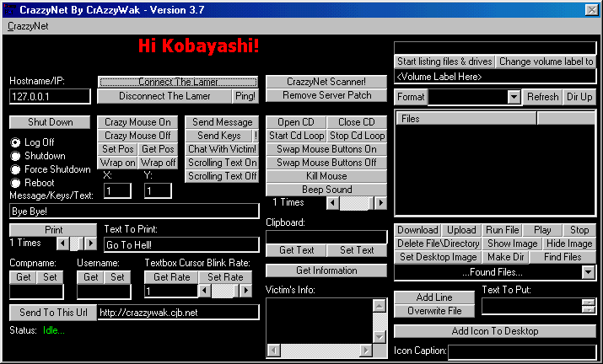
Task: Click the Beep Sound times slider
Action: pos(354,203)
